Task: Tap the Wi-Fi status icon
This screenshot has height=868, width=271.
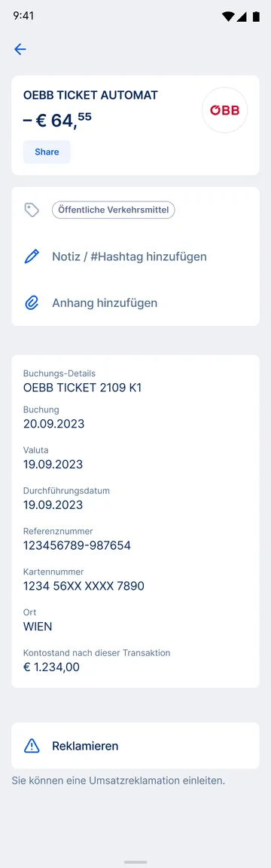Action: pos(227,17)
